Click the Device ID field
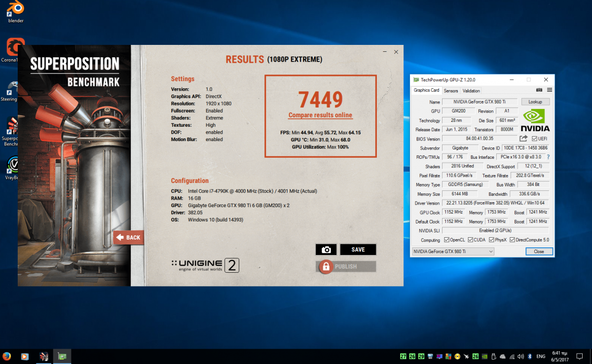The image size is (592, 364). coord(525,147)
